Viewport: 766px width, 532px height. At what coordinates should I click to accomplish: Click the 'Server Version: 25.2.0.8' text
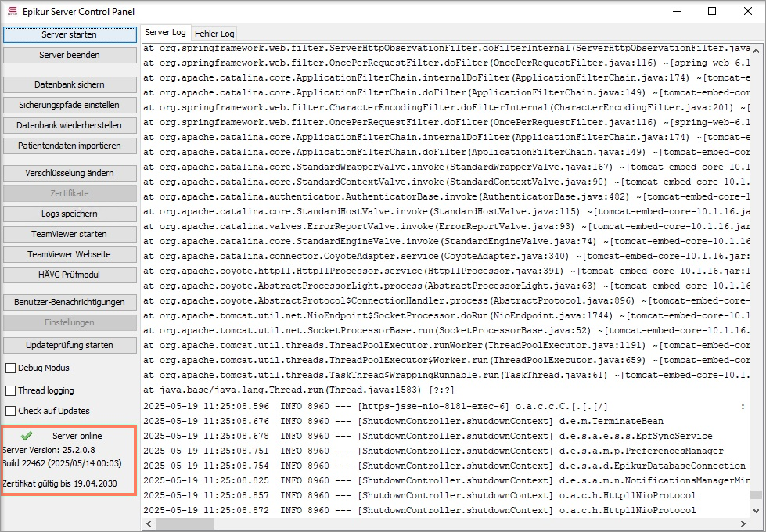(x=49, y=449)
